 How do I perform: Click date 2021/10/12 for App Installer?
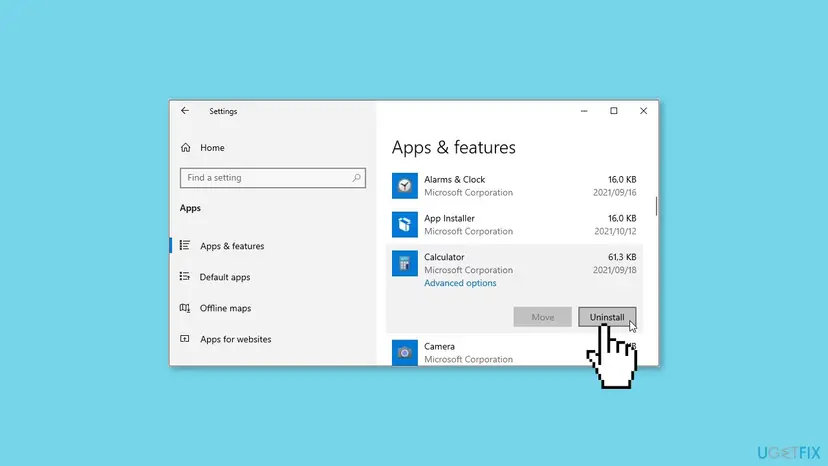pos(615,231)
